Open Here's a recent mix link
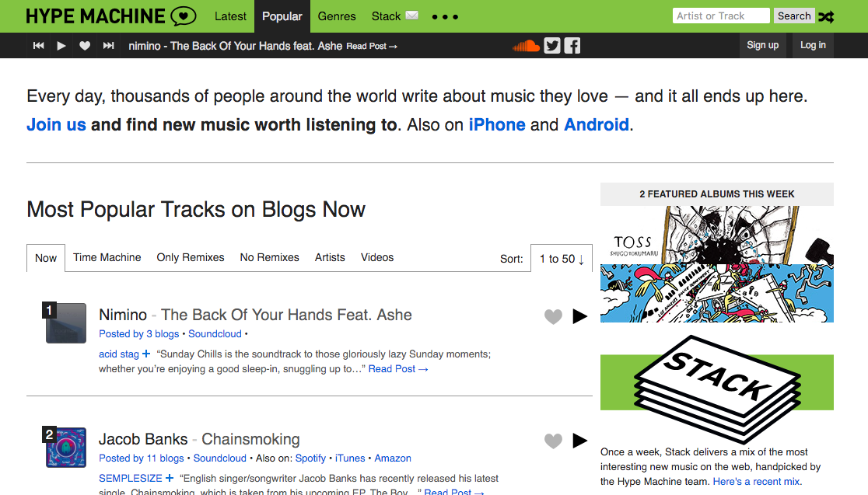 click(756, 481)
